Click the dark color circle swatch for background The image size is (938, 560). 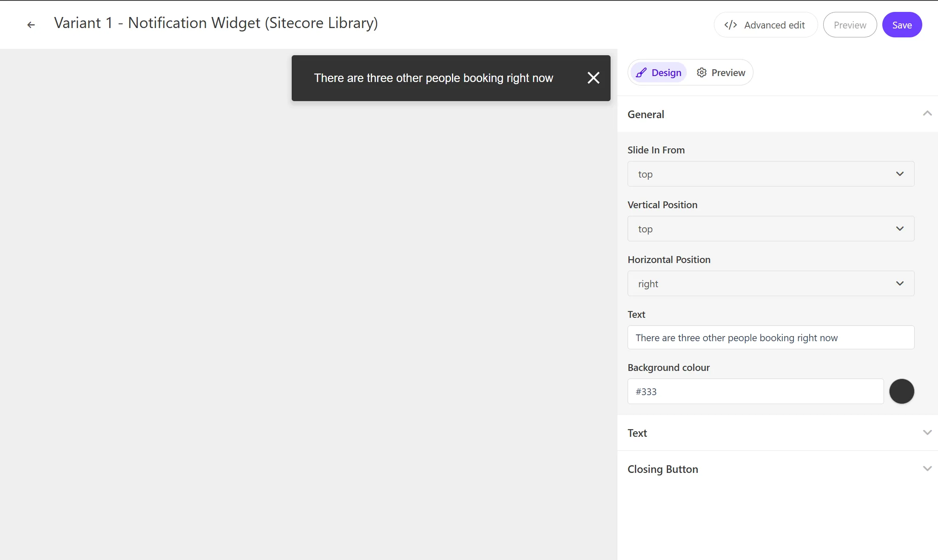pyautogui.click(x=901, y=390)
